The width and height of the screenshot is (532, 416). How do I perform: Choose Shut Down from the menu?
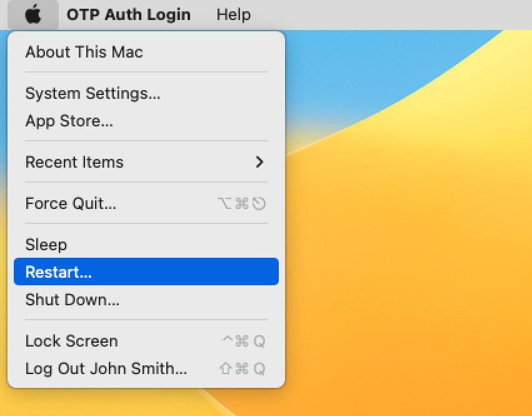click(x=72, y=300)
